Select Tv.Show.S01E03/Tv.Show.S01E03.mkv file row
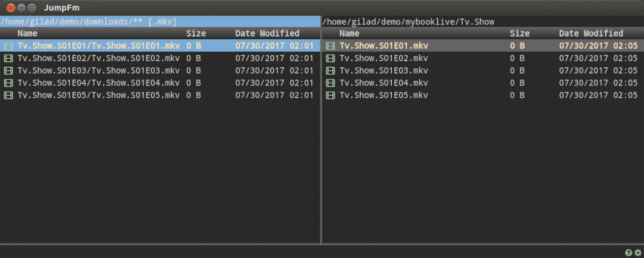Screen dimensions: 644x258 pos(98,70)
